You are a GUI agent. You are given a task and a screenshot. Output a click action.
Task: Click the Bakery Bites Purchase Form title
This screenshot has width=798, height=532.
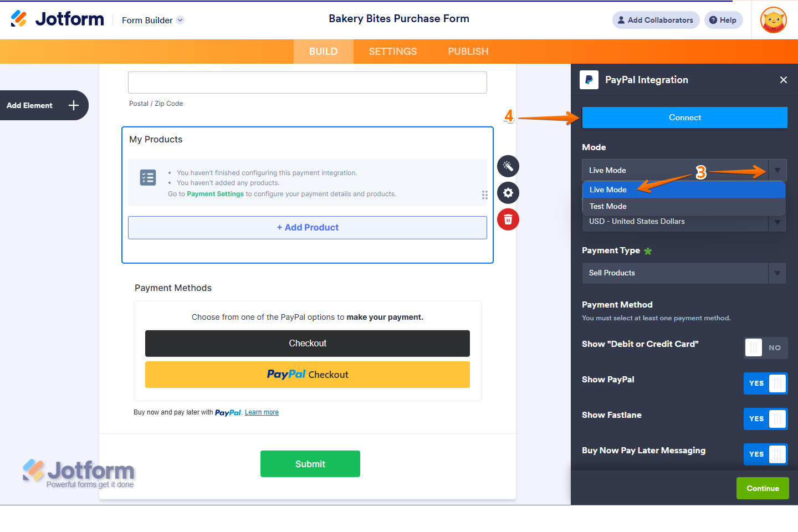click(x=399, y=19)
